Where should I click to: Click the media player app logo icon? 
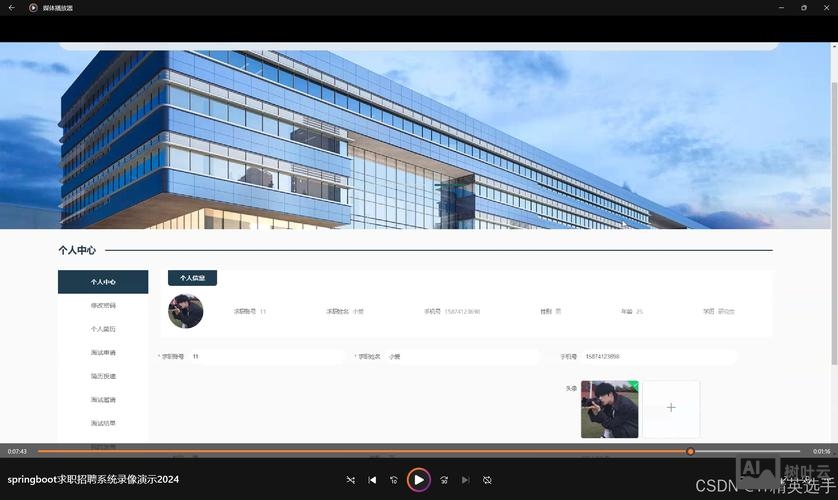pyautogui.click(x=33, y=7)
